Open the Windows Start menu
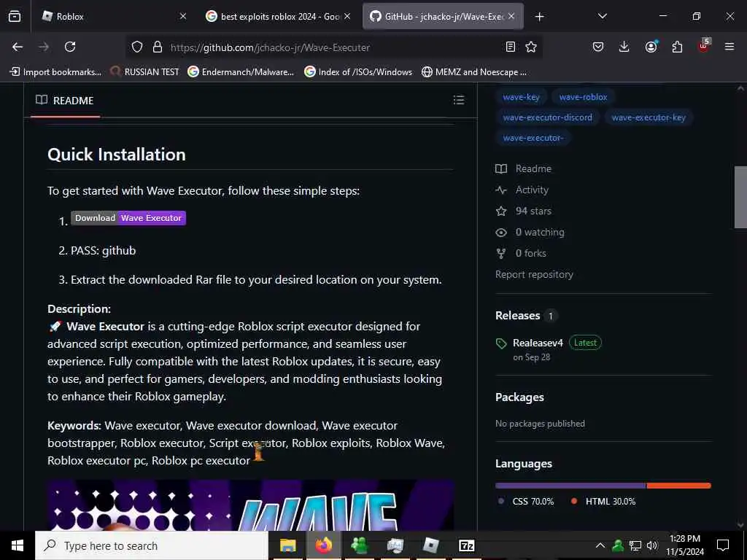Viewport: 747px width, 560px height. point(18,545)
